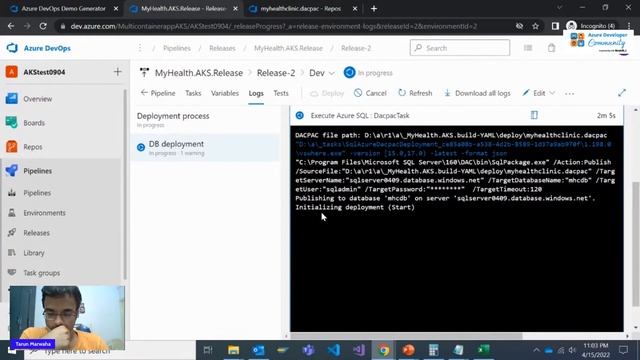Click the horizontal log scrollbar
Viewport: 640px width, 360px height.
pyautogui.click(x=406, y=336)
